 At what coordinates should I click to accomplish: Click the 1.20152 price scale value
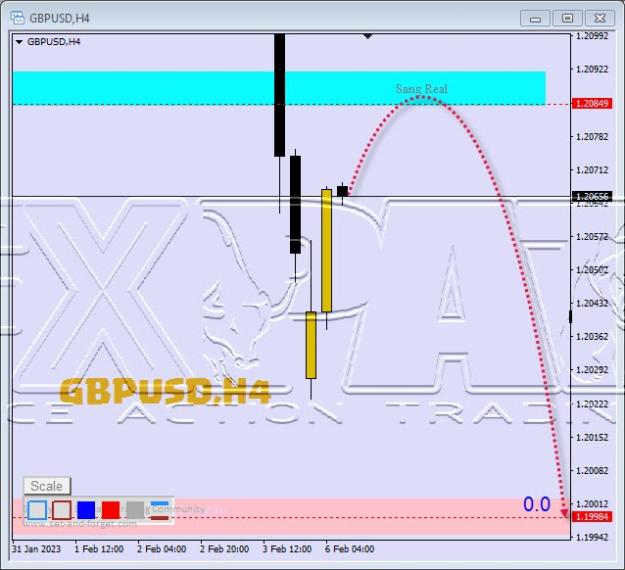(x=592, y=438)
